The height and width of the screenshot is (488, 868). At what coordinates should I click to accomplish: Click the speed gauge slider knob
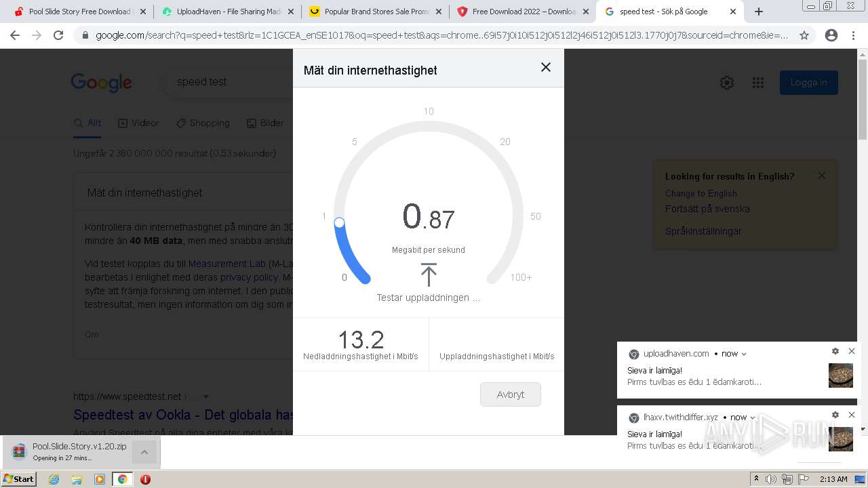click(x=340, y=222)
